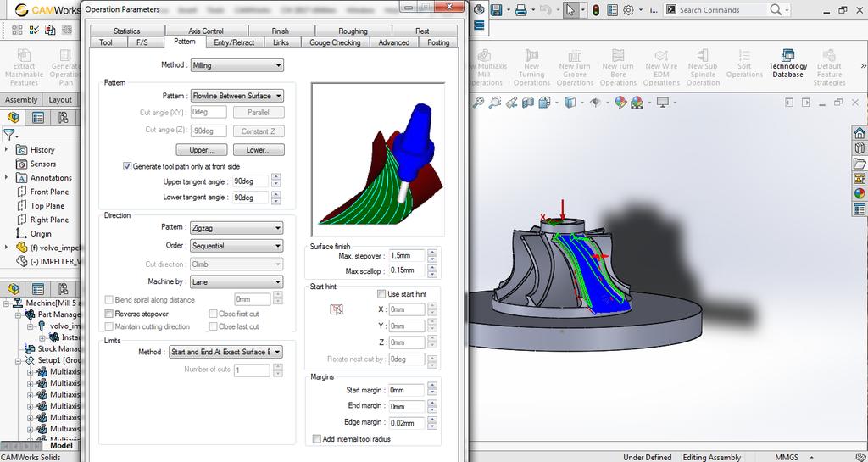Expand the History tree node
The width and height of the screenshot is (868, 462).
tap(6, 149)
